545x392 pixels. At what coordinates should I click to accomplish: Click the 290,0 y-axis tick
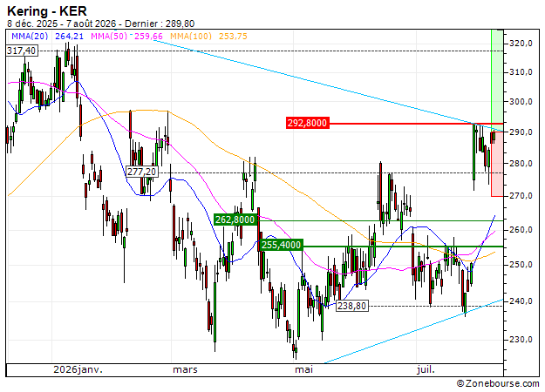[521, 132]
